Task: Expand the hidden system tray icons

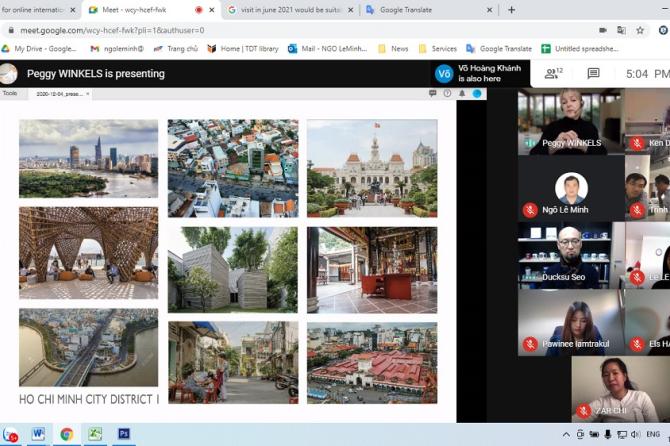Action: 567,435
